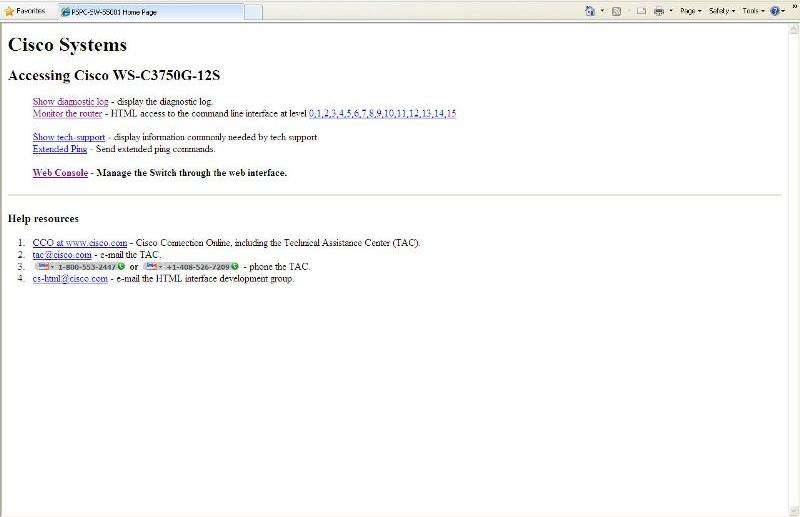Click the 1-800-553-2447 phone number button
Viewport: 800px width, 517px height.
click(80, 266)
